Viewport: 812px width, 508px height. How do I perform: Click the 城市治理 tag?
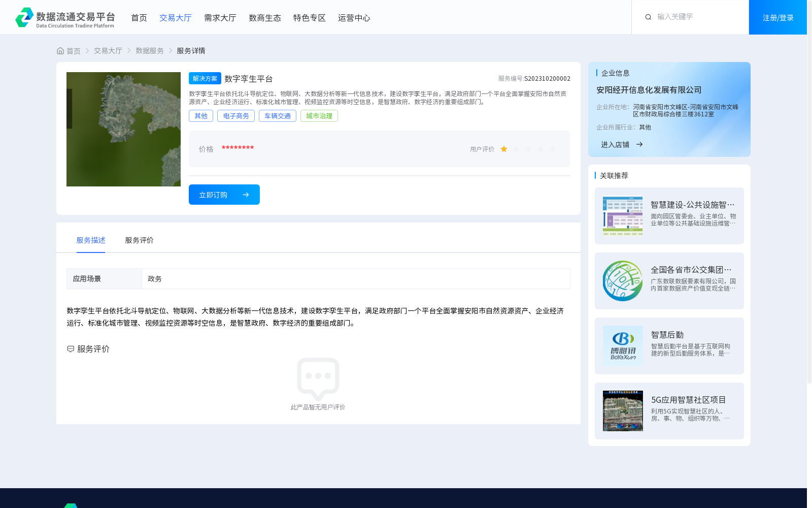tap(319, 116)
